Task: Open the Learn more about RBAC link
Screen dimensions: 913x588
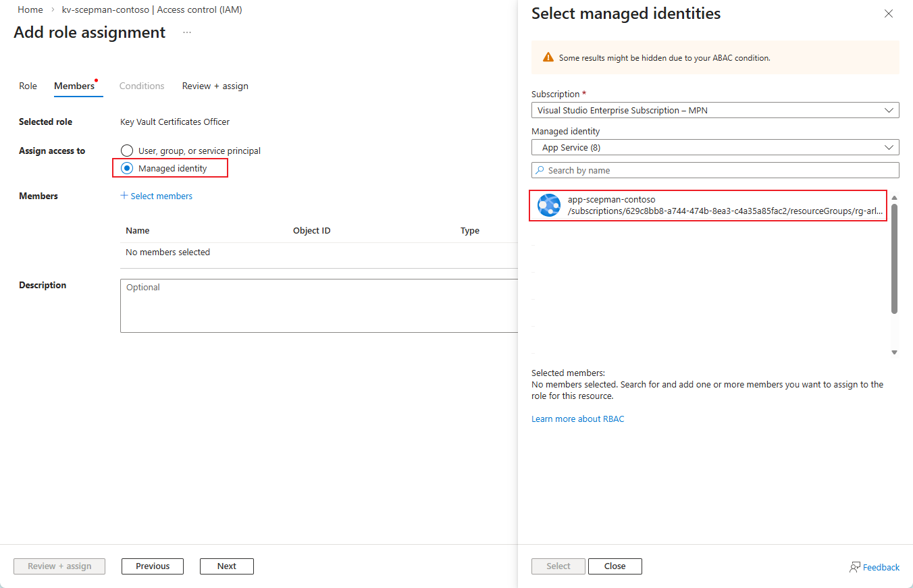Action: coord(577,419)
